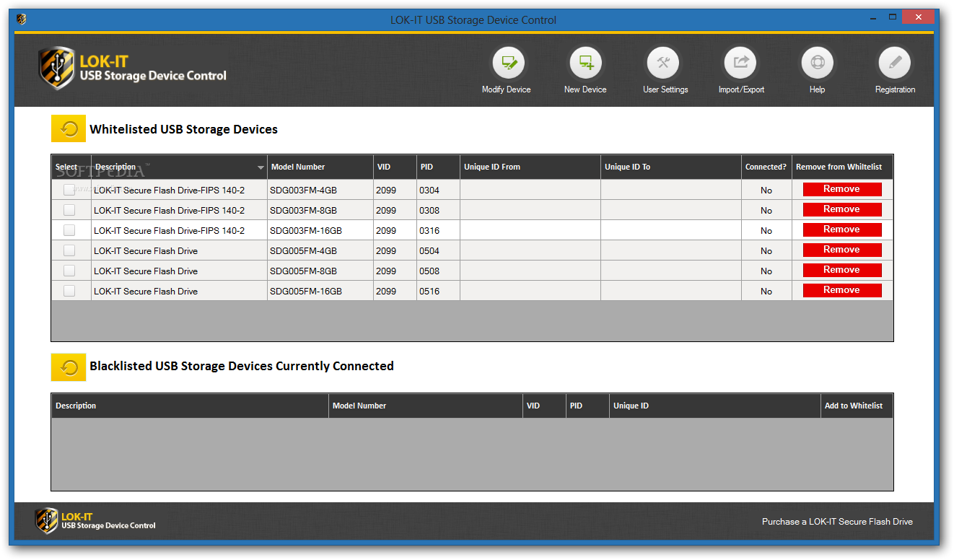This screenshot has height=560, width=954.
Task: Open the Modify Device tool
Action: pos(509,64)
